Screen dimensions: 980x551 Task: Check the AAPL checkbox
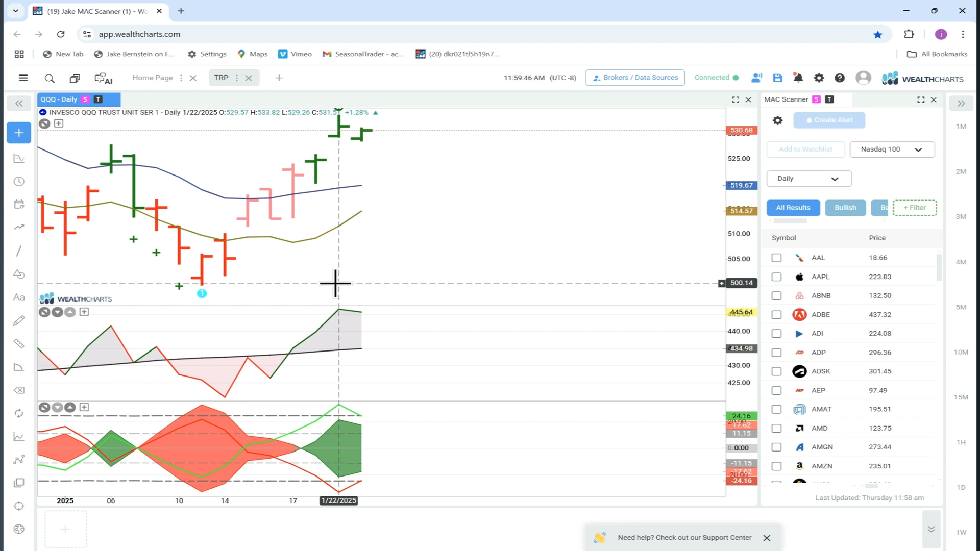(x=776, y=277)
